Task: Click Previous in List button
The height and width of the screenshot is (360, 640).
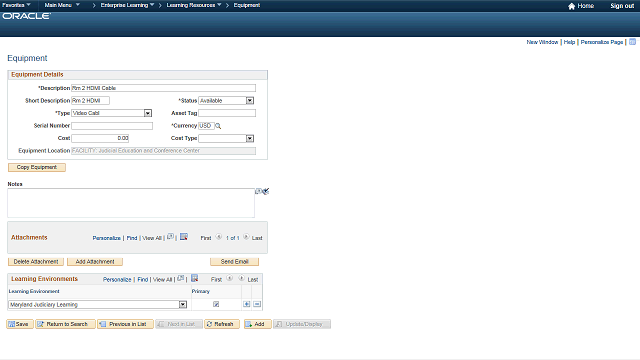Action: coord(125,324)
